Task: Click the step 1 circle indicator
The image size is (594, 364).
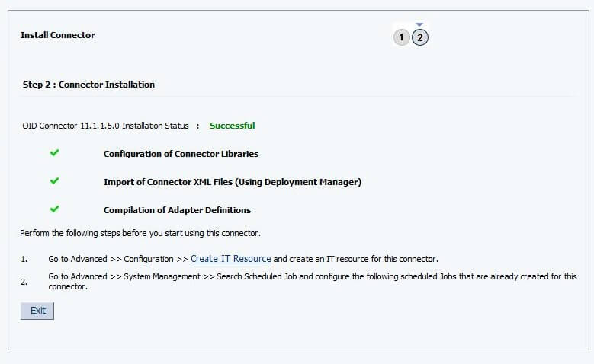Action: (x=402, y=37)
